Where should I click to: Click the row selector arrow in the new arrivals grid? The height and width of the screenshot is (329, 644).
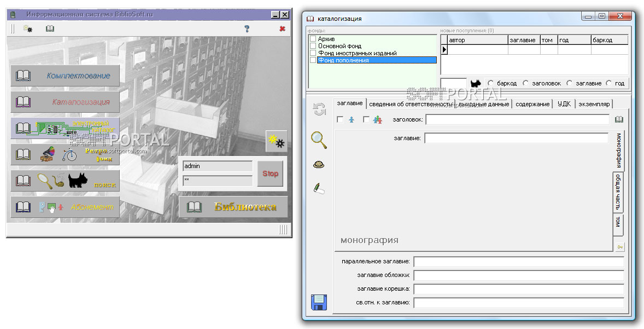pyautogui.click(x=444, y=49)
